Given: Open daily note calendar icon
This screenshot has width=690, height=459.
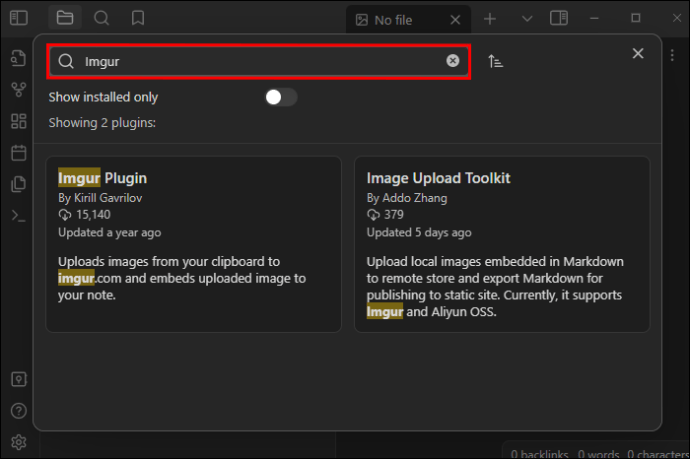Looking at the screenshot, I should [18, 153].
